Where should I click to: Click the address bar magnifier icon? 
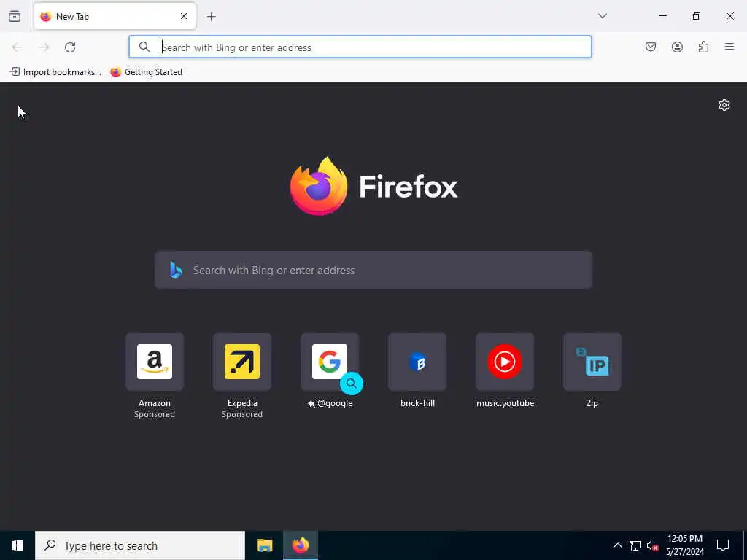pos(144,47)
